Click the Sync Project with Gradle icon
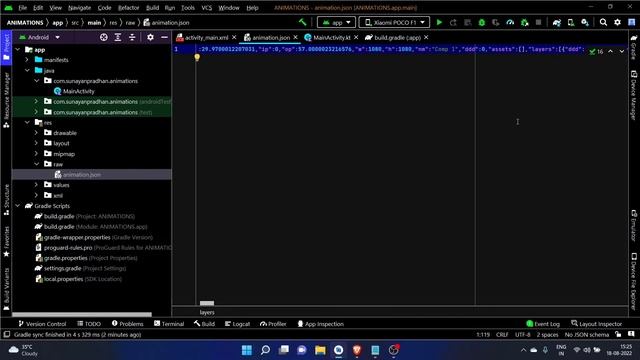The image size is (640, 360). point(557,22)
